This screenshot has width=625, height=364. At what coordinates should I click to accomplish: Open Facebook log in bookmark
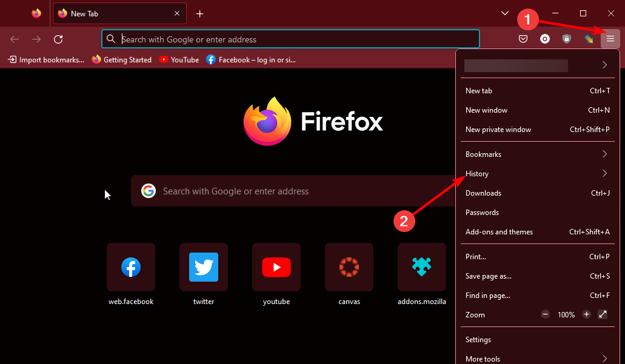[251, 60]
